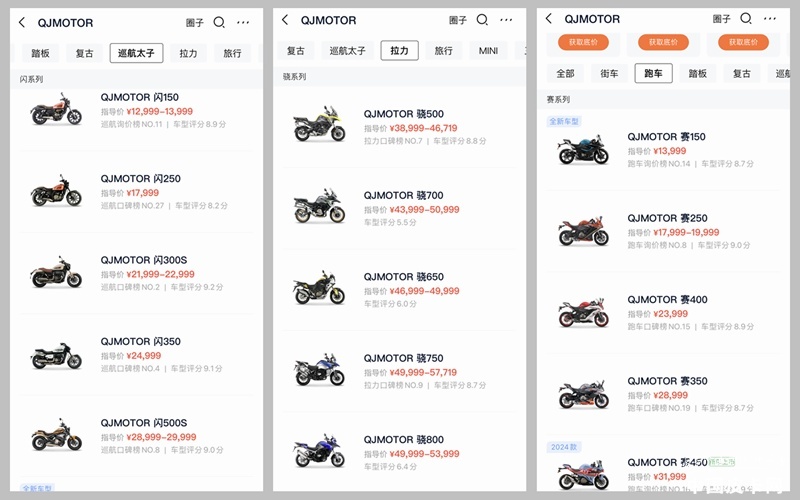Open search in the right panel
Viewport: 800px width, 500px height.
[746, 18]
